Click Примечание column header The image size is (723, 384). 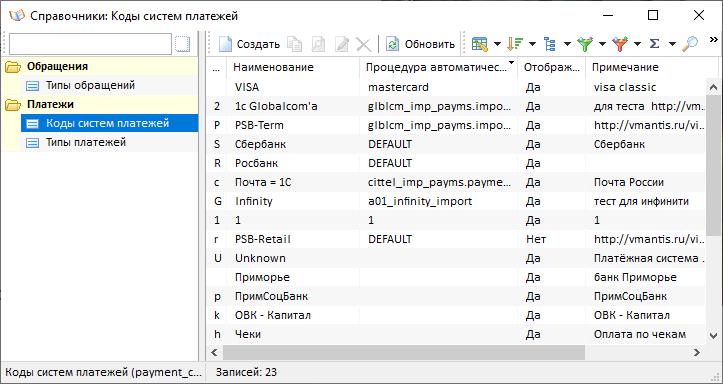(652, 67)
